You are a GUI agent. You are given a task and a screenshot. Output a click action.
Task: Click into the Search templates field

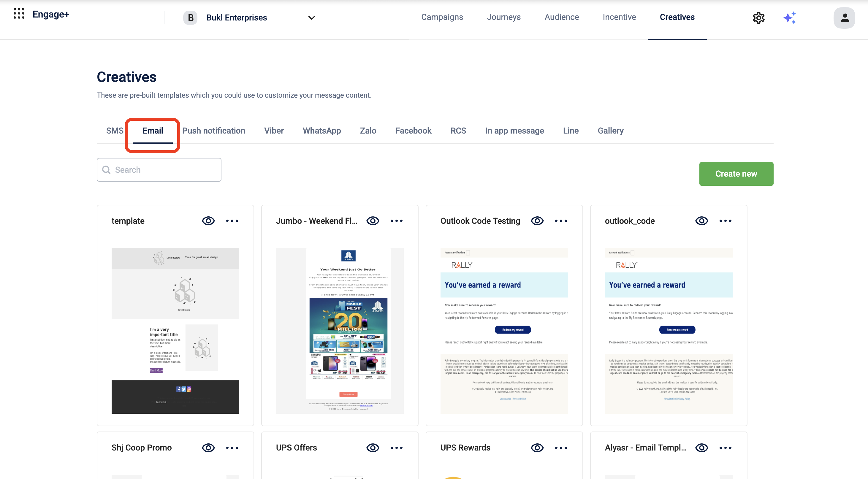pyautogui.click(x=159, y=170)
